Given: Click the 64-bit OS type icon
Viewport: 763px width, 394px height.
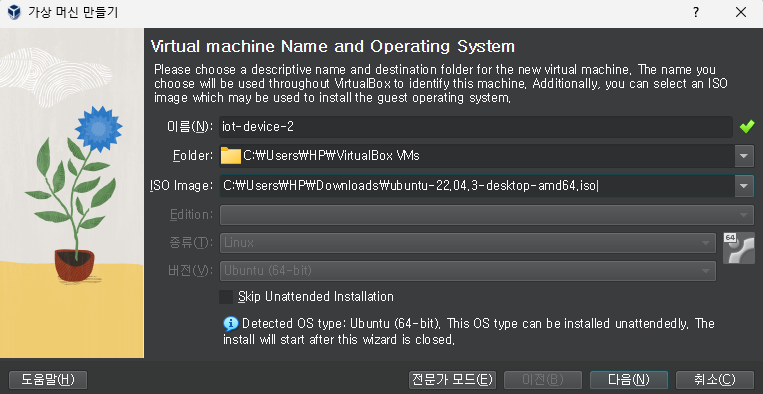Looking at the screenshot, I should pos(739,248).
